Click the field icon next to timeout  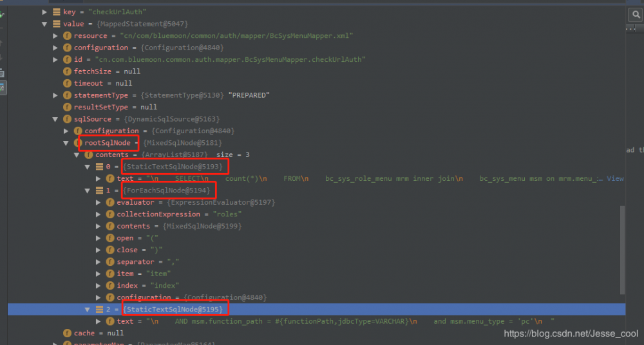coord(68,84)
